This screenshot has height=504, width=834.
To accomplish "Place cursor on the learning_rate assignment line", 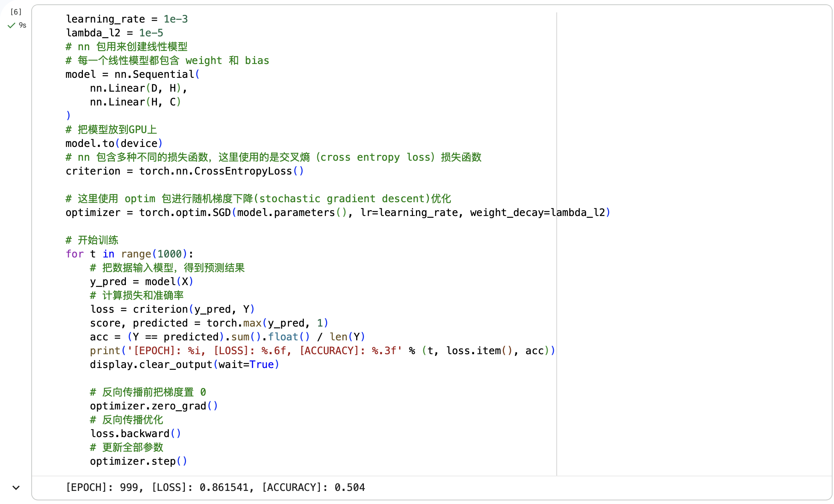I will [x=127, y=19].
